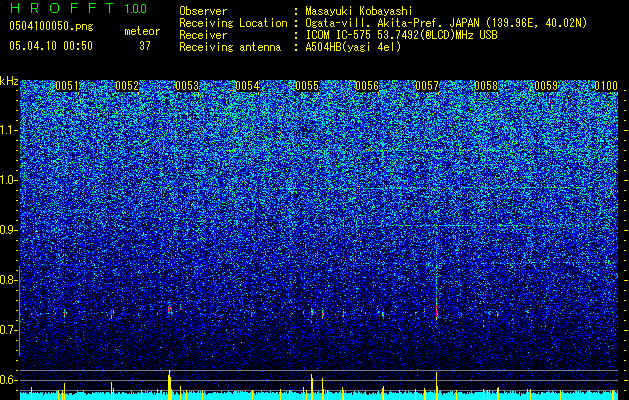Viewport: 629px width, 400px height.
Task: Click the tall yellow power spike under 0053
Action: tap(170, 385)
